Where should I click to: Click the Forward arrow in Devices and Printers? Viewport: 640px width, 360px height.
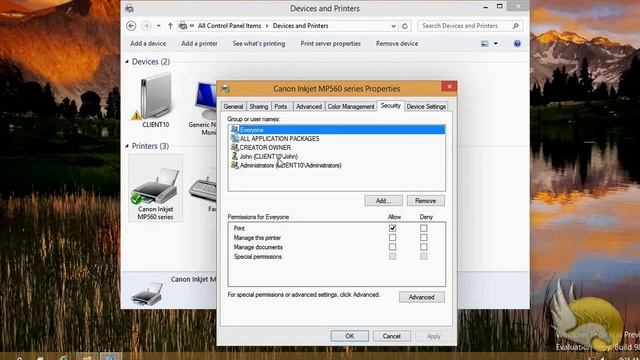click(146, 26)
